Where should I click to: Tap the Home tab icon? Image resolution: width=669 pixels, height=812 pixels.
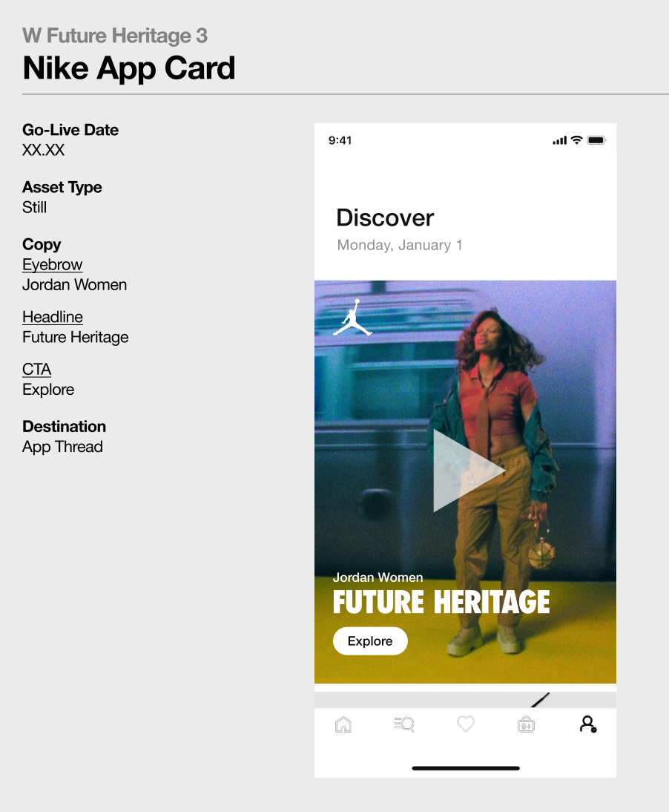coord(343,724)
